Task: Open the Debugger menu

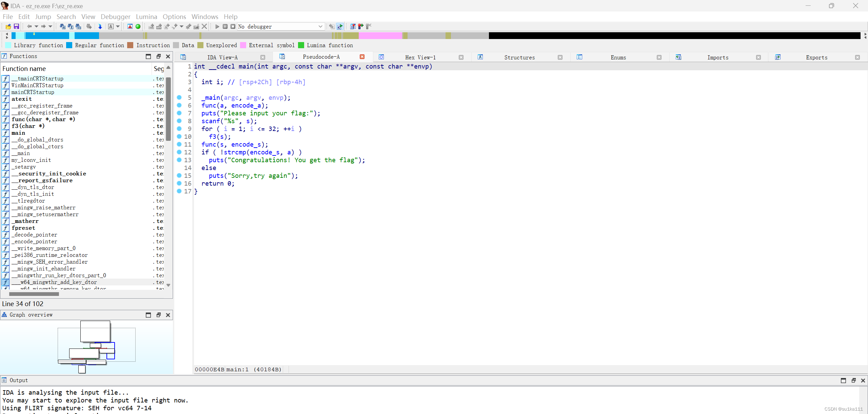Action: click(x=116, y=16)
